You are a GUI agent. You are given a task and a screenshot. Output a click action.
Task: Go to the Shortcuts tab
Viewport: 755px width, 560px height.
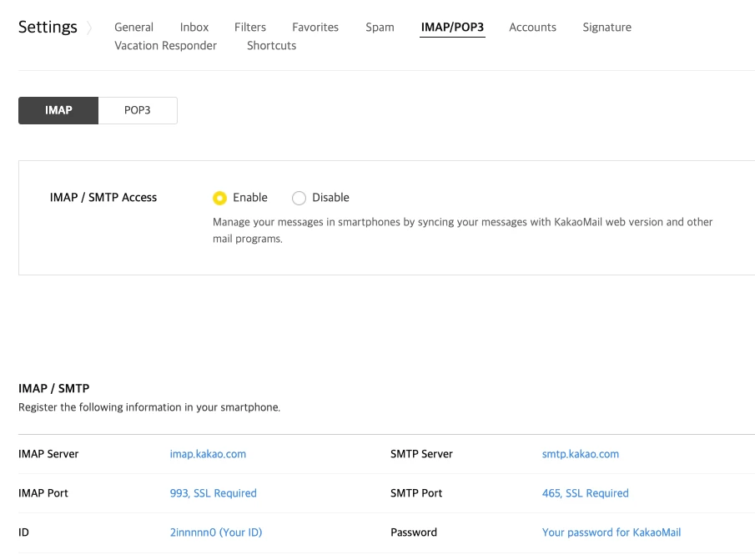[x=271, y=46]
